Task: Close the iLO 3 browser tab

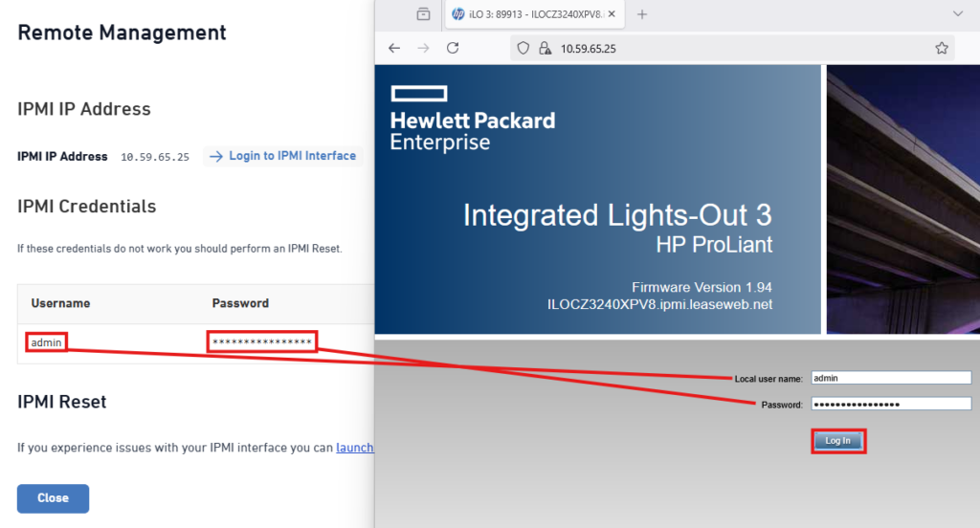Action: (x=612, y=13)
